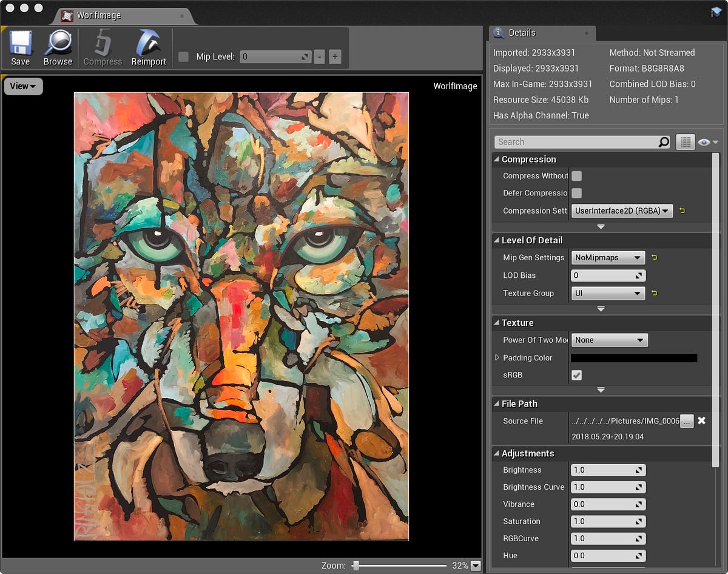Screen dimensions: 728x574
Task: Click the browse ellipsis button for Source File
Action: [x=687, y=421]
